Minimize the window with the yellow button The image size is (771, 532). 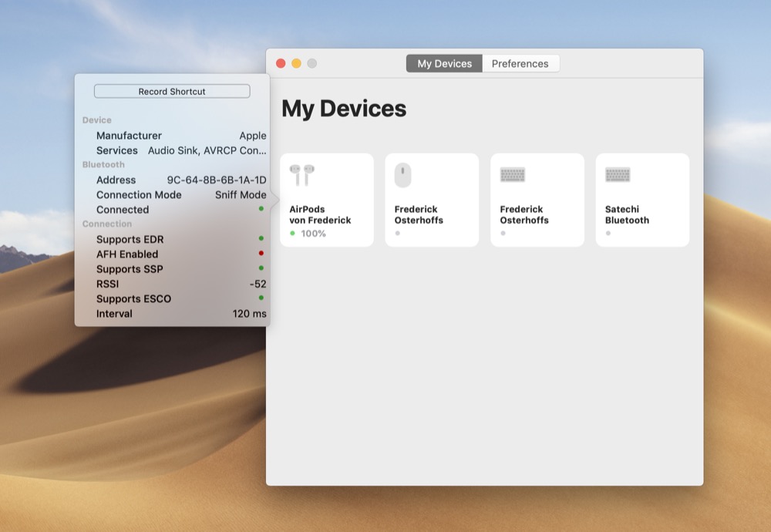click(x=296, y=63)
